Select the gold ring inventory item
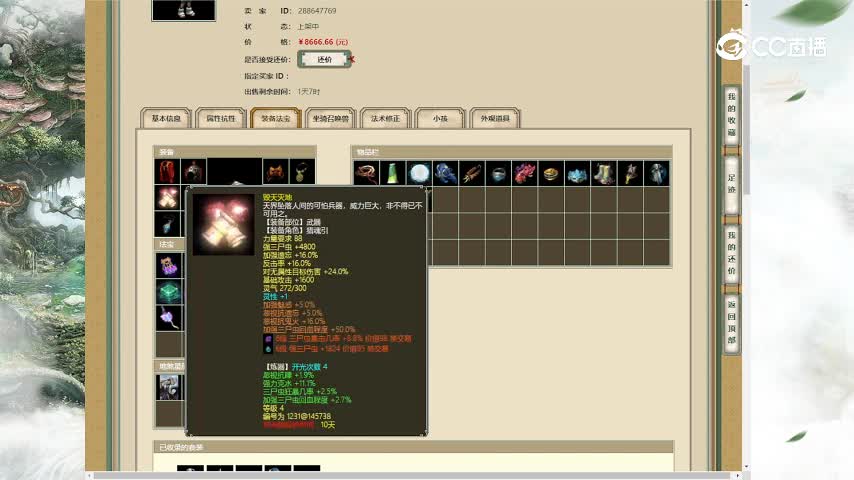Viewport: 854px width, 480px height. tap(551, 173)
